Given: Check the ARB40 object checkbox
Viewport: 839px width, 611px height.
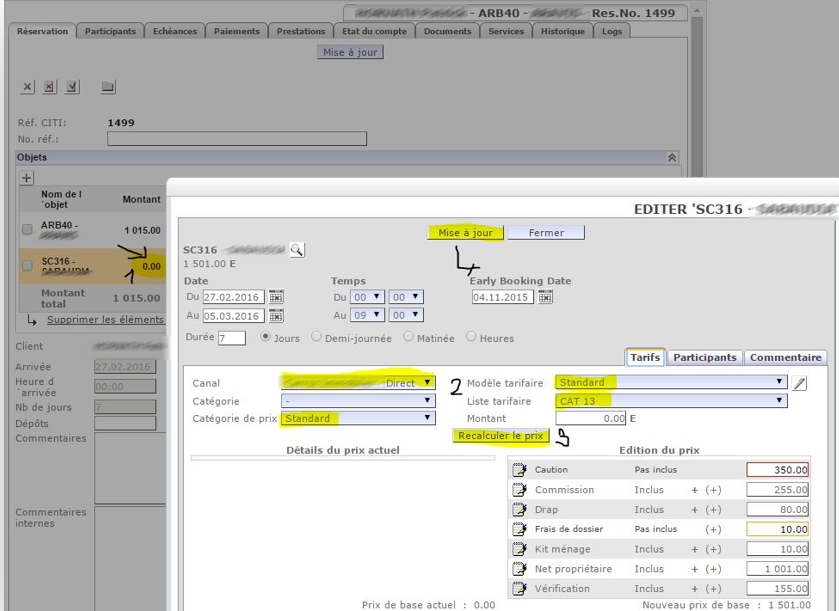Looking at the screenshot, I should click(x=28, y=230).
